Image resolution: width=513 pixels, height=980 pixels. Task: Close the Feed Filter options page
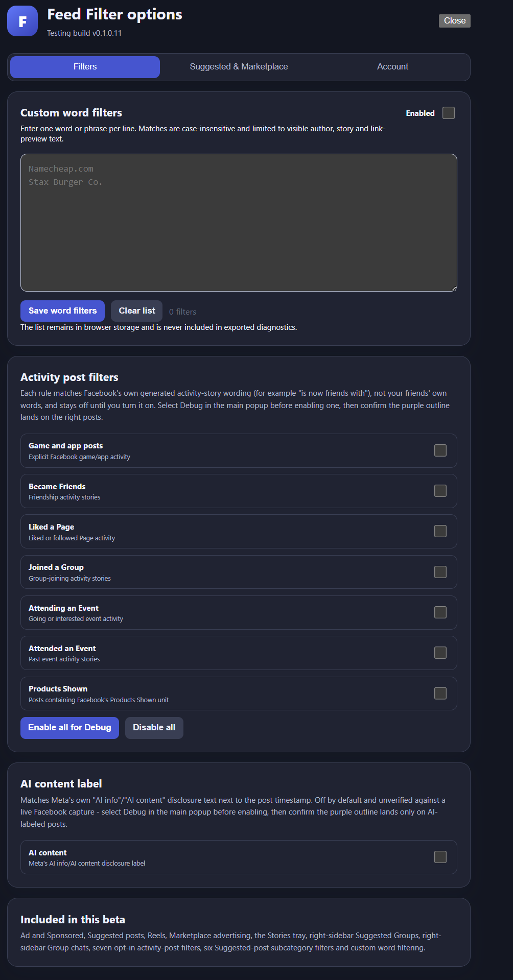(454, 21)
